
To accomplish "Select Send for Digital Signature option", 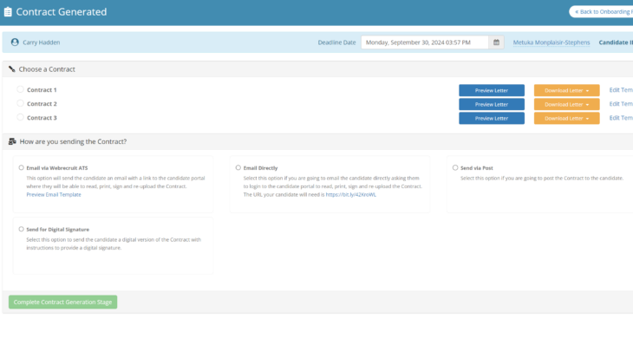I will point(21,230).
